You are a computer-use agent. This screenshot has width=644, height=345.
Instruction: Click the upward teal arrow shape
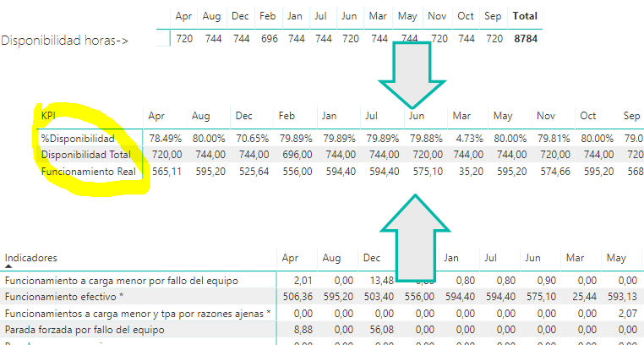415,238
